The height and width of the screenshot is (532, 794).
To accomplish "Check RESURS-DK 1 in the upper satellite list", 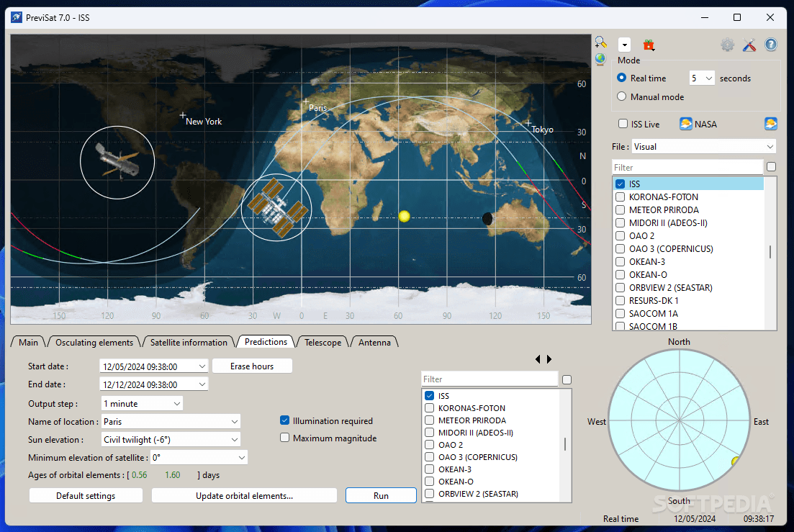I will (621, 301).
